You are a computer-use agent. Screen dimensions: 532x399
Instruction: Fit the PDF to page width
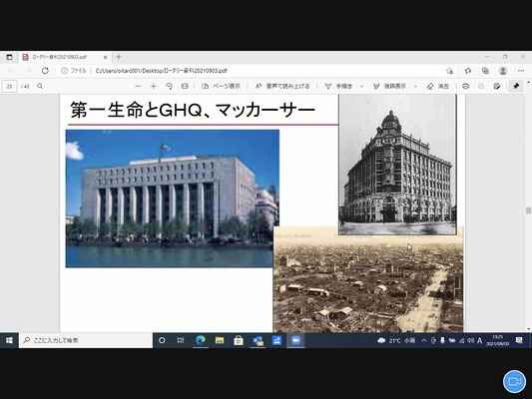coord(185,86)
